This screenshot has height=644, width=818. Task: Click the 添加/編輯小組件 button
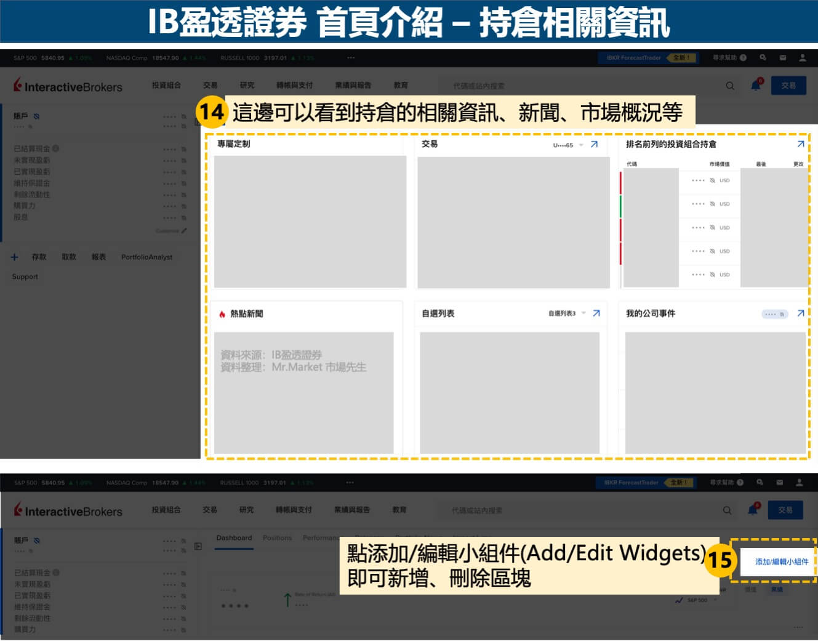click(781, 562)
